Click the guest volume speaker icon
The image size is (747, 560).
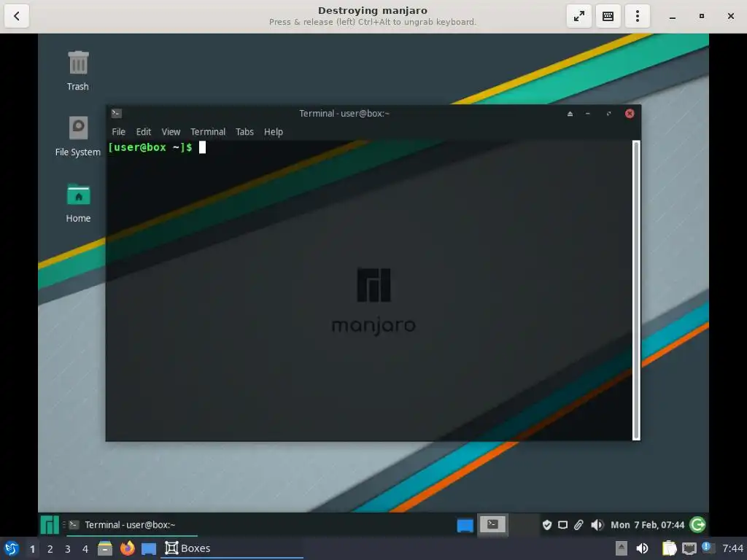(597, 525)
